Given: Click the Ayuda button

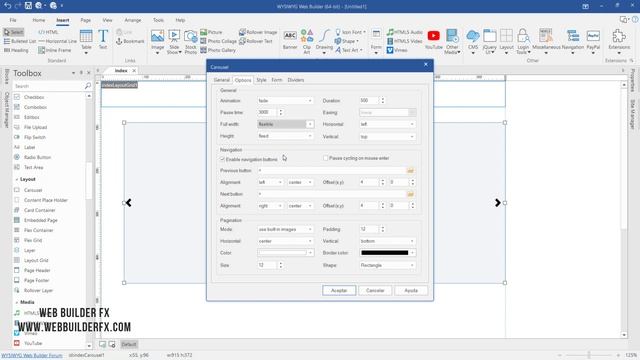Looking at the screenshot, I should point(411,291).
